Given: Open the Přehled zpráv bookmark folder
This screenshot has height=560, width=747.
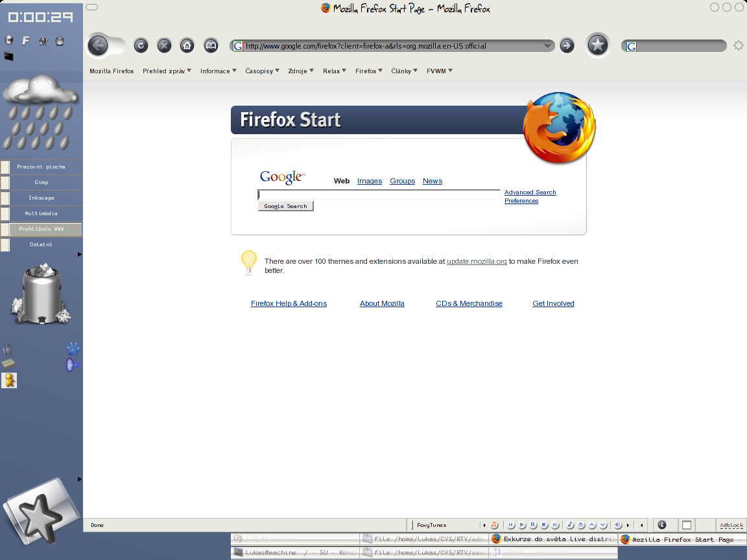Looking at the screenshot, I should point(167,71).
